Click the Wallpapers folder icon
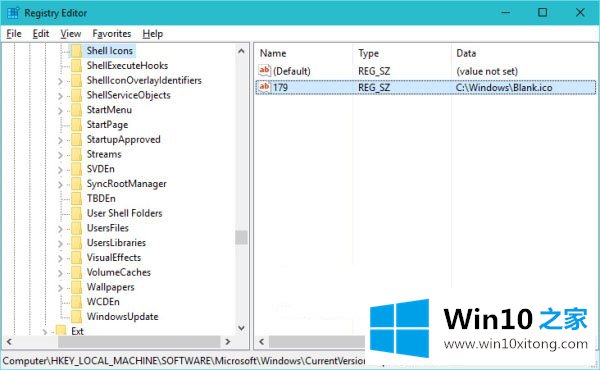Viewport: 600px width, 370px height. (77, 287)
